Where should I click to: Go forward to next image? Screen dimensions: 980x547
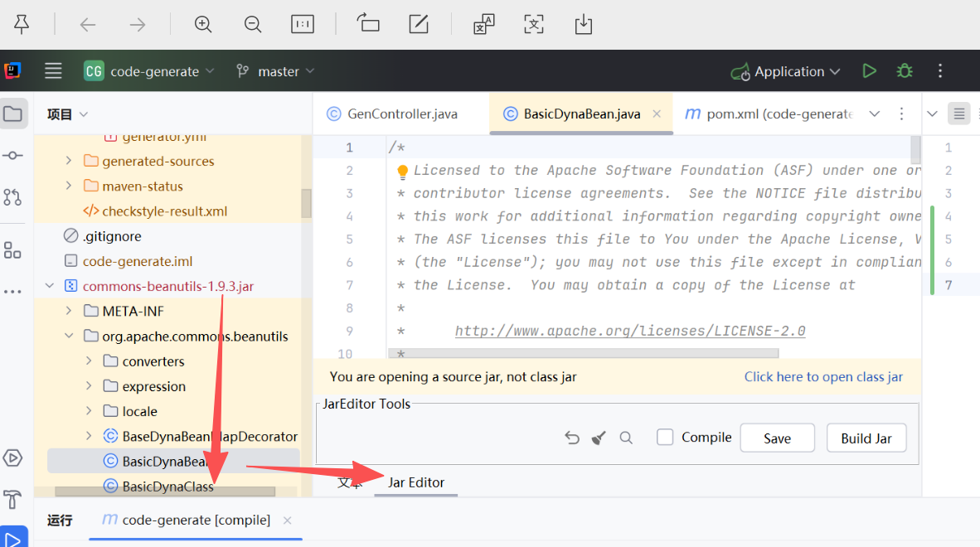pyautogui.click(x=138, y=24)
